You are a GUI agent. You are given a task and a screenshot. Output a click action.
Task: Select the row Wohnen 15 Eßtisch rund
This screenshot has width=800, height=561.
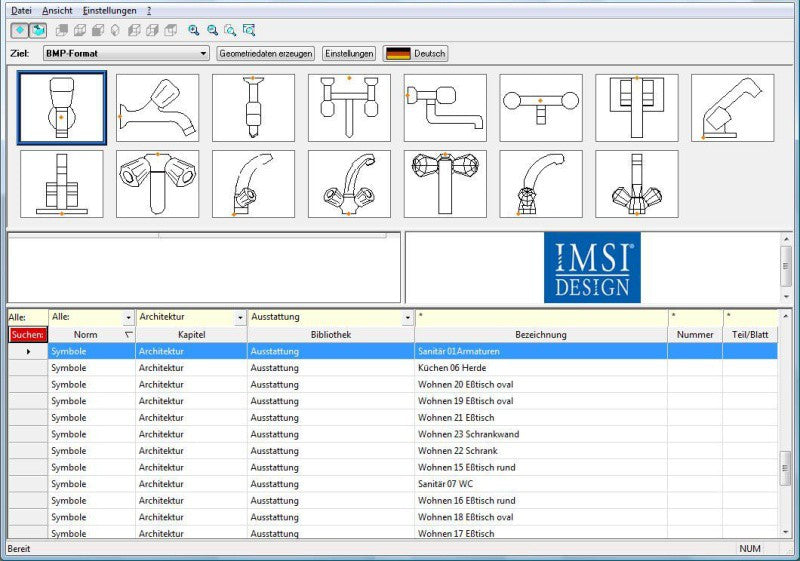pos(413,468)
